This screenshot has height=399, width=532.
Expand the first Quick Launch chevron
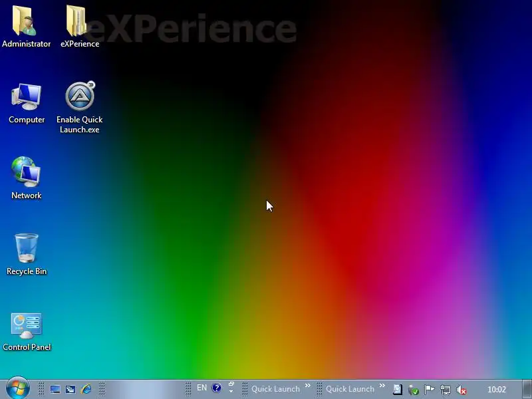tap(308, 386)
